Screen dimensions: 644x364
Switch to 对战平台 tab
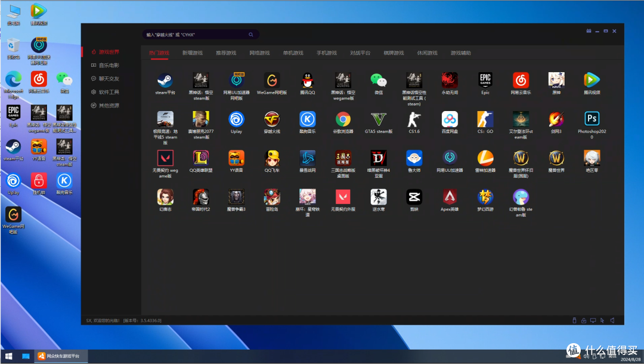click(x=360, y=53)
